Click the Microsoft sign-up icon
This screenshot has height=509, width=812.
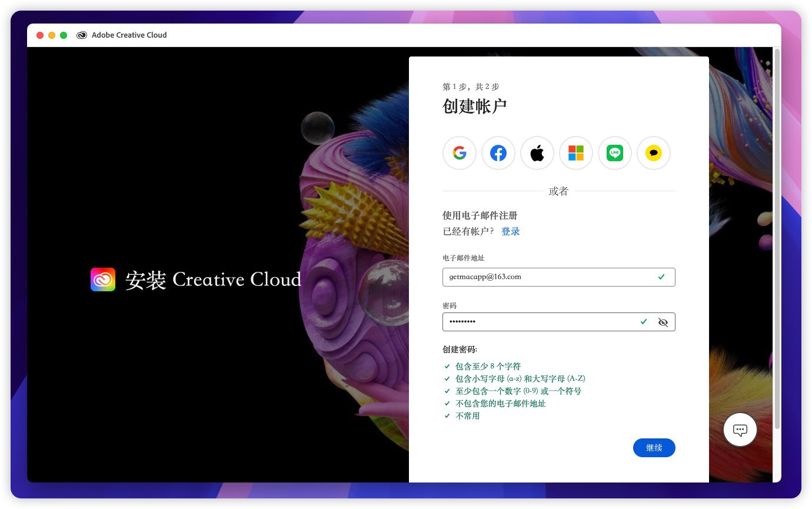point(576,154)
